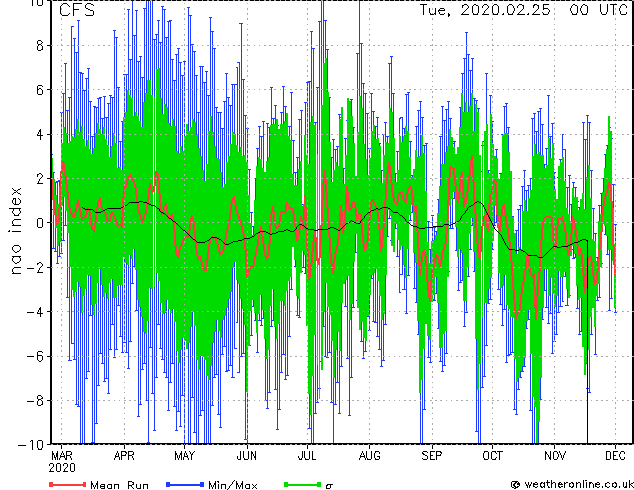Click the sigma symbol legend label
Image resolution: width=634 pixels, height=490 pixels.
click(329, 485)
